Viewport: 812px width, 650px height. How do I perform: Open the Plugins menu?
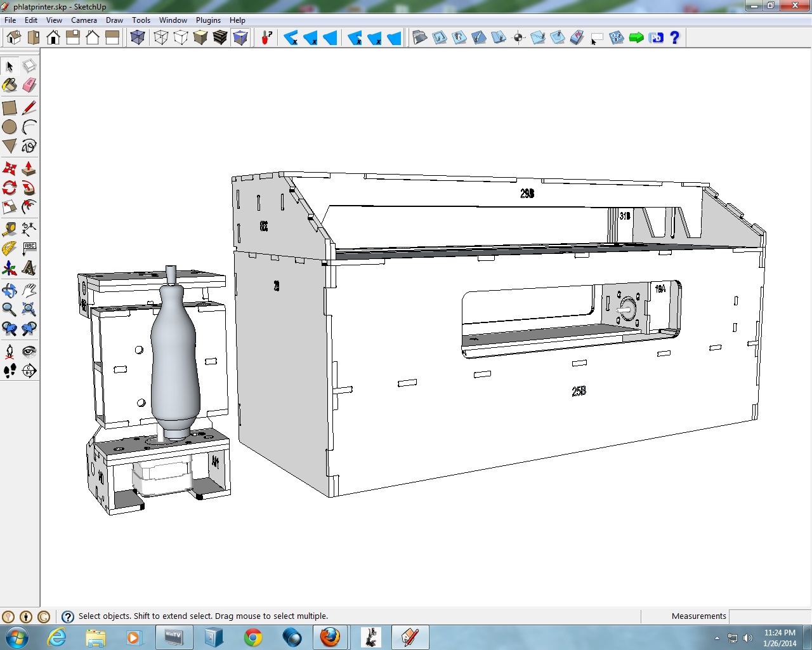pos(208,20)
